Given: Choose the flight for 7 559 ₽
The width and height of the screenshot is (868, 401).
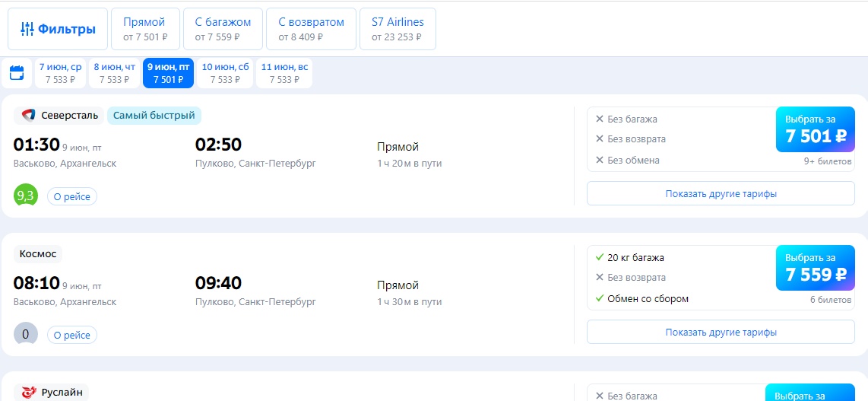Looking at the screenshot, I should (816, 268).
